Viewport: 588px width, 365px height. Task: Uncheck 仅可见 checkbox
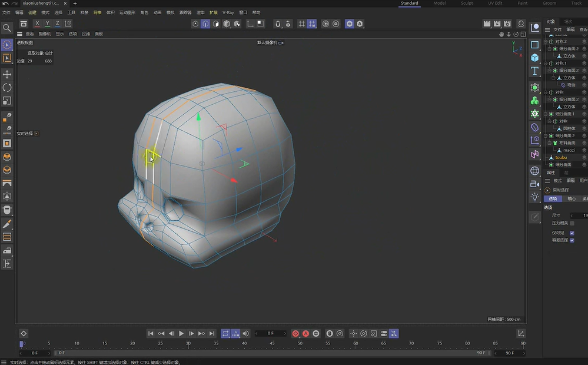pyautogui.click(x=572, y=233)
